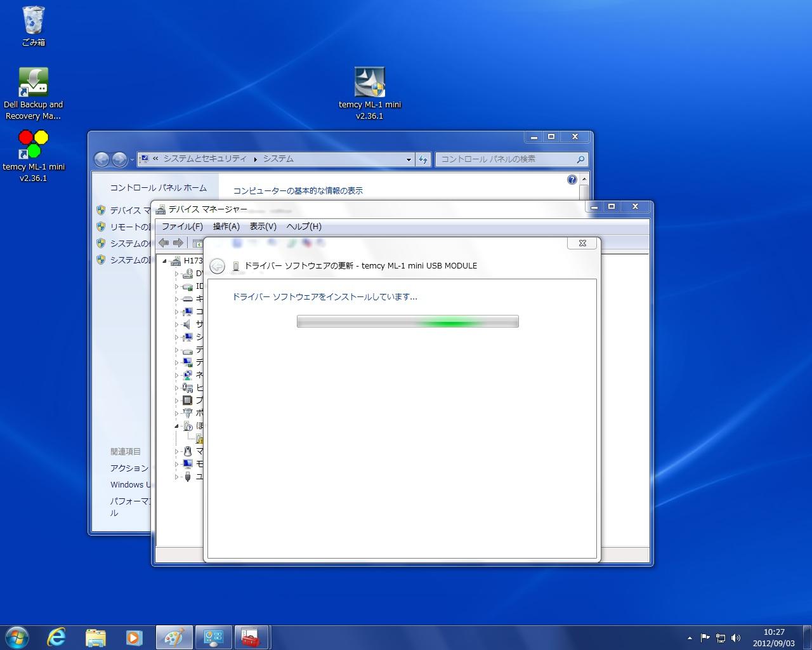The image size is (812, 650).
Task: Click the Device Manager back arrow toolbar icon
Action: (164, 242)
